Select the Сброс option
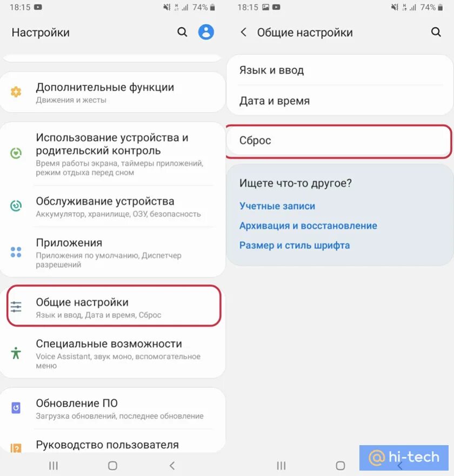The height and width of the screenshot is (476, 454). click(x=339, y=141)
